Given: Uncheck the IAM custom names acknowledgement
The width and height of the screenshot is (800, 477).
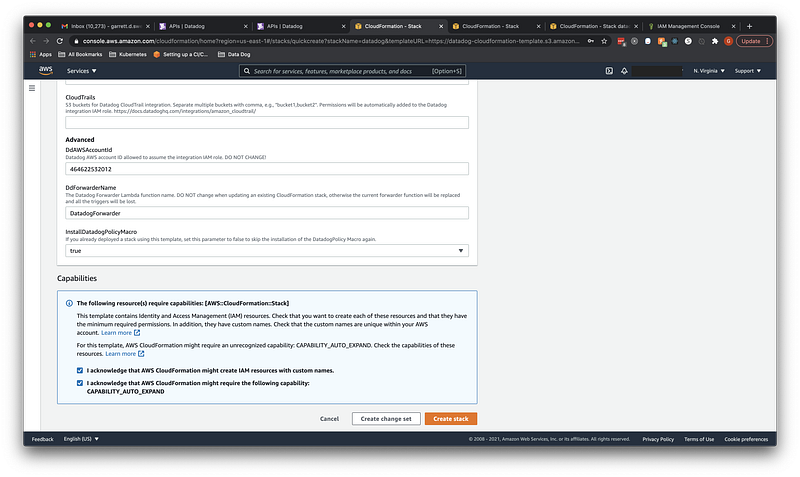Looking at the screenshot, I should point(80,370).
